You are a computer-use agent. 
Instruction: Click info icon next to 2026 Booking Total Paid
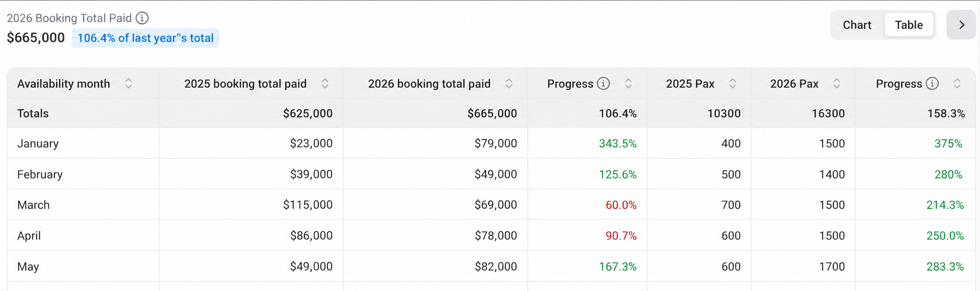tap(142, 18)
